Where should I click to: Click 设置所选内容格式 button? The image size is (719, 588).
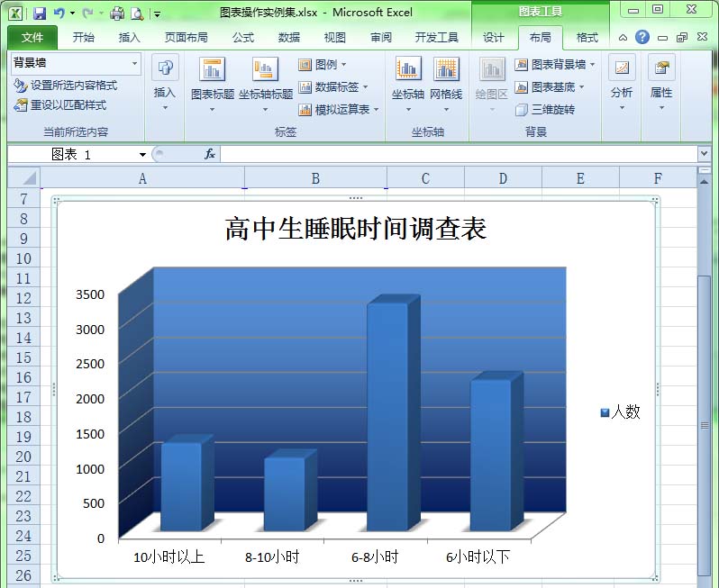pyautogui.click(x=65, y=86)
